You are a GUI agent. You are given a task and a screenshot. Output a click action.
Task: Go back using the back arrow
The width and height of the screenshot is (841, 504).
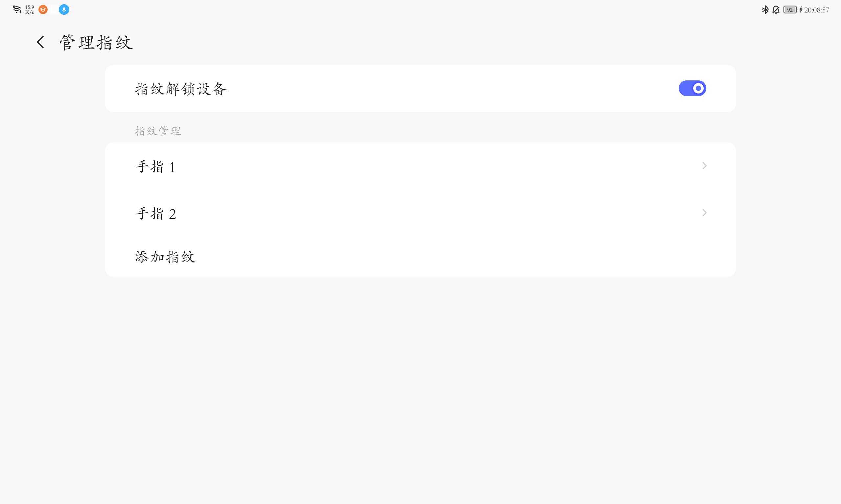[x=40, y=42]
